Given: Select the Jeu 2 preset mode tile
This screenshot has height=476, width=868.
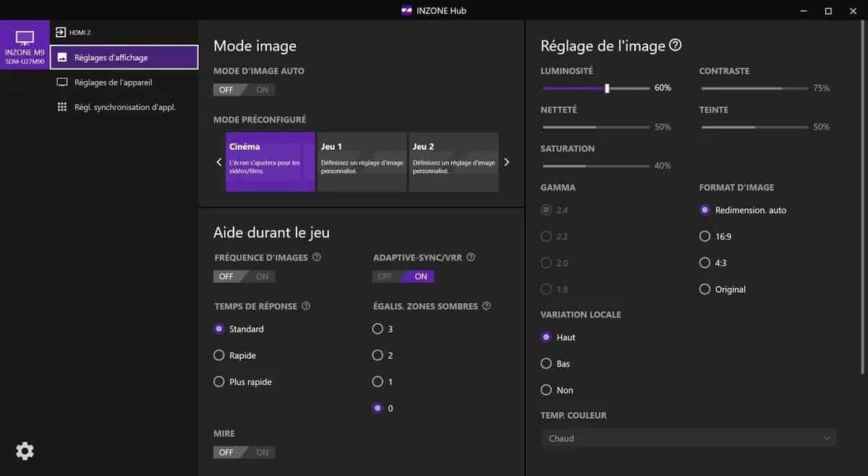Looking at the screenshot, I should (x=454, y=162).
